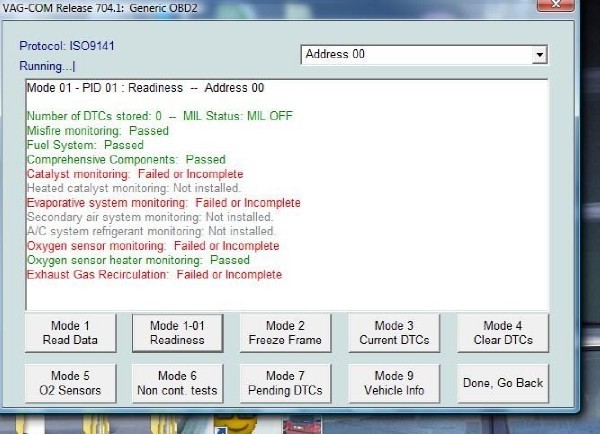
Task: Click Mode 4 Clear DTCs
Action: [x=503, y=333]
